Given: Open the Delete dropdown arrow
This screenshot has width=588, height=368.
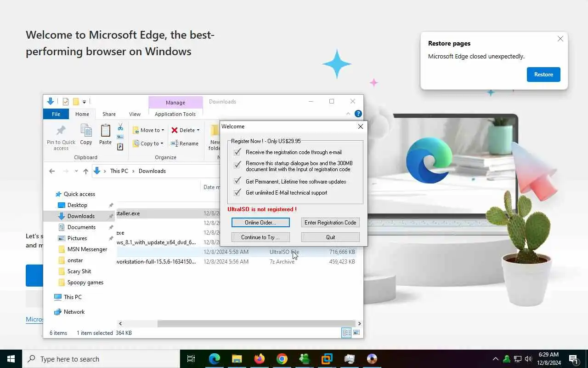Looking at the screenshot, I should (x=198, y=130).
